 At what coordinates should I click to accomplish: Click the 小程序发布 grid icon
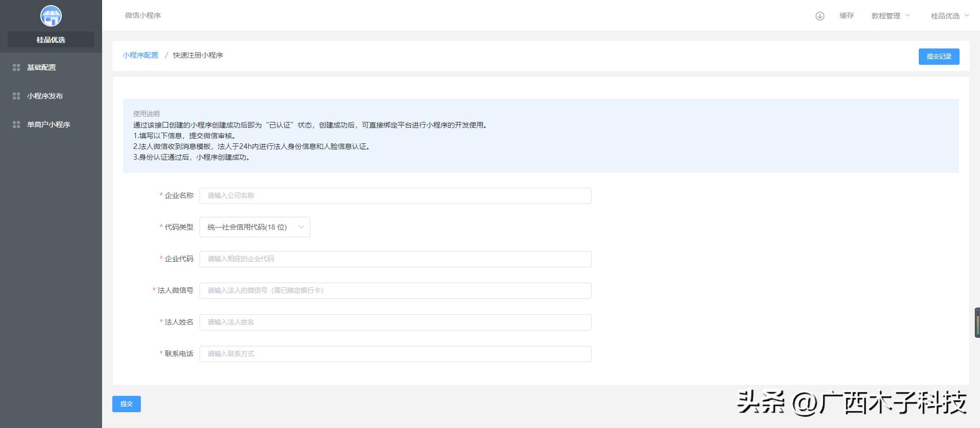click(x=16, y=96)
